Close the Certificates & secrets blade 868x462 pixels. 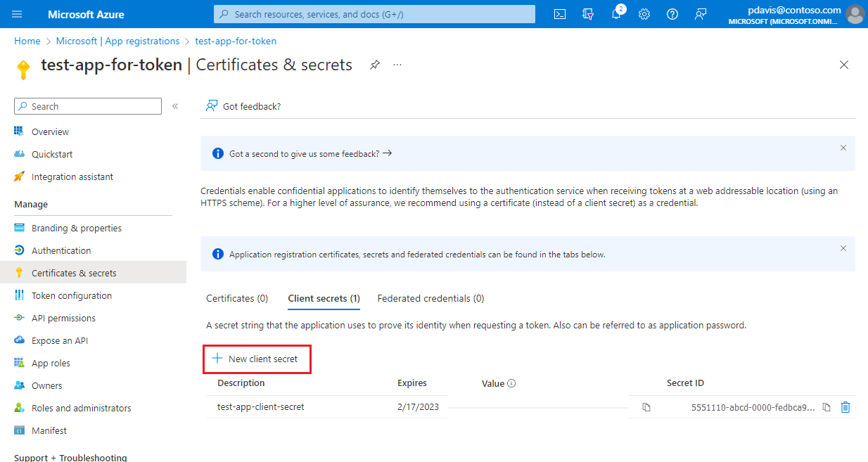tap(844, 65)
